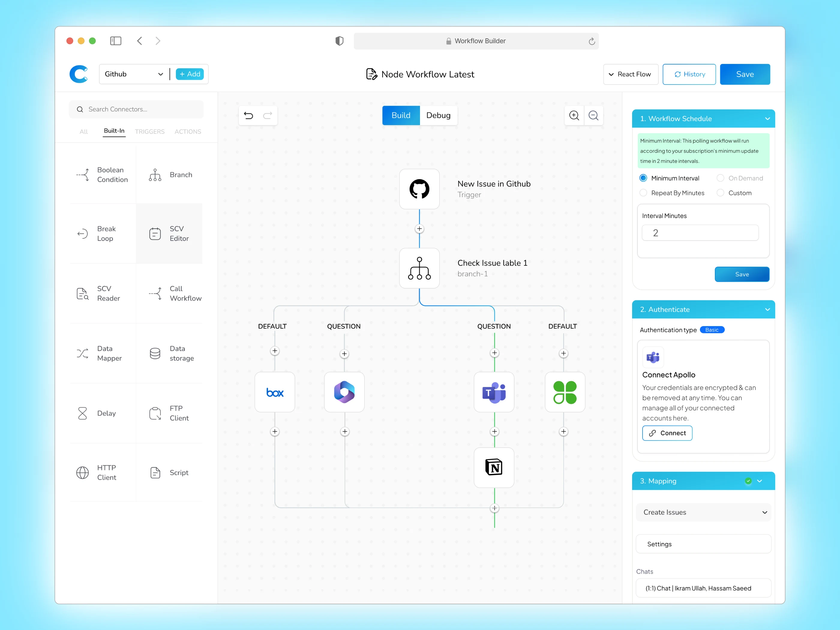The image size is (840, 630).
Task: Open the Create Issues dropdown
Action: [x=703, y=512]
